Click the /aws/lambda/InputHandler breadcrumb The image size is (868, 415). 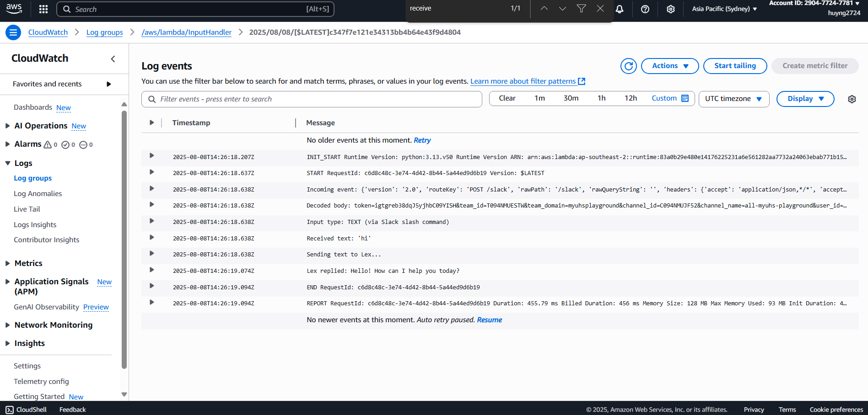(x=186, y=32)
